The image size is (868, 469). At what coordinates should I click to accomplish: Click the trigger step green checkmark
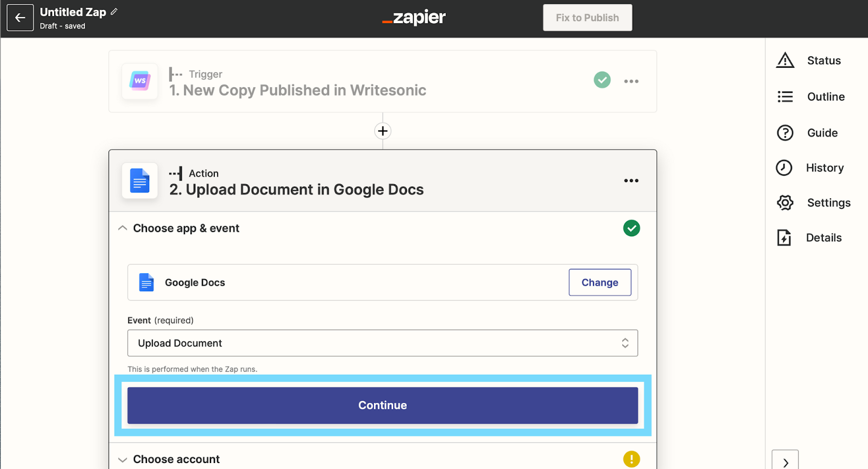coord(602,80)
